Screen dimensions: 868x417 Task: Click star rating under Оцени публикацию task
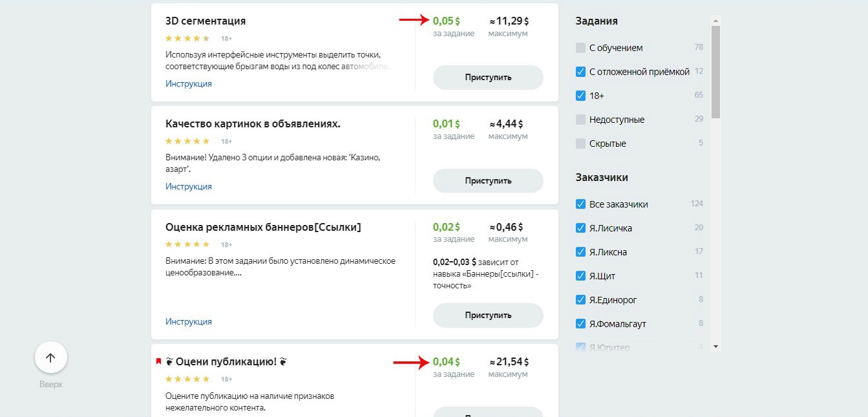(x=187, y=379)
